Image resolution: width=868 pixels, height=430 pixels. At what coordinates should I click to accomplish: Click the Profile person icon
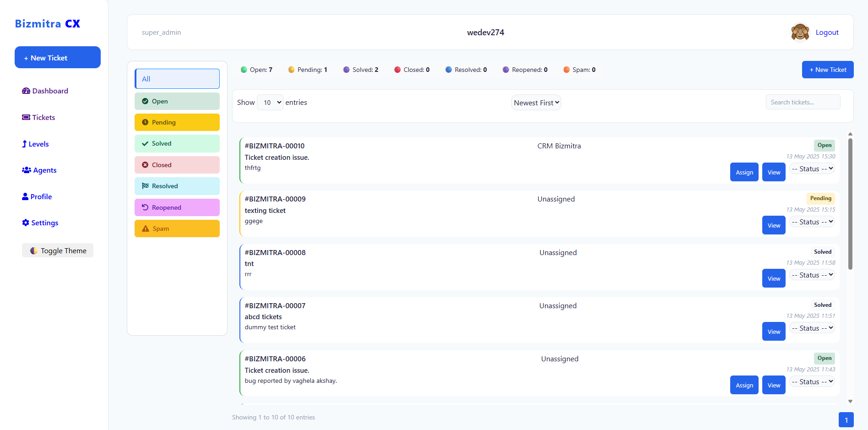coord(25,197)
